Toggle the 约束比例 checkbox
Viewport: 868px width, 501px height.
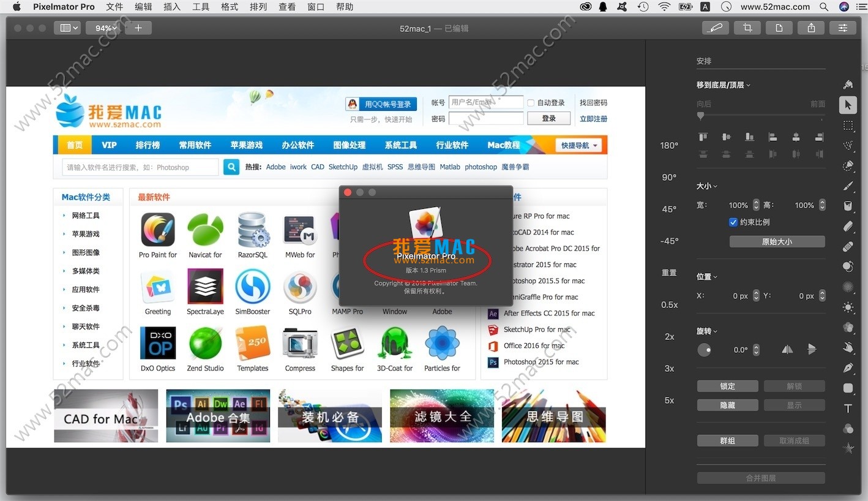pos(733,222)
